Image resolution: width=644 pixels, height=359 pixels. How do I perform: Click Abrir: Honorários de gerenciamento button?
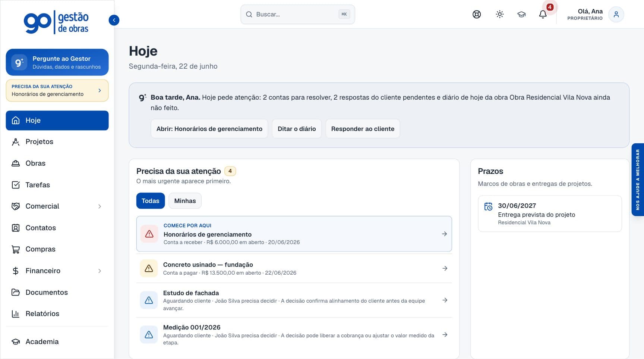(x=209, y=129)
